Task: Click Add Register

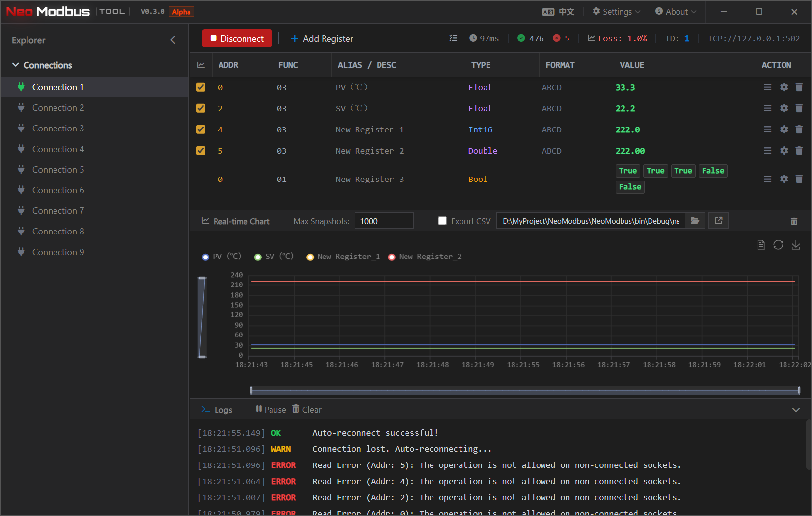Action: tap(322, 39)
